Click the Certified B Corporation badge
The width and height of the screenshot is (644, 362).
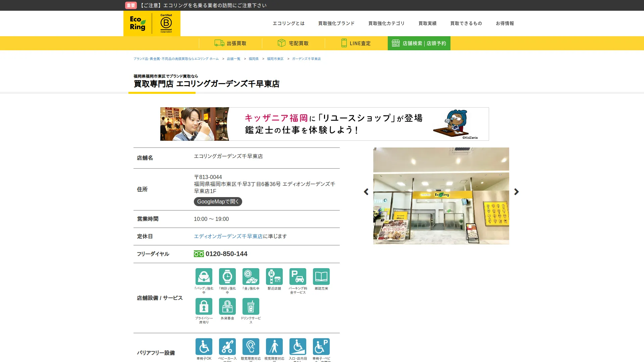(x=166, y=23)
